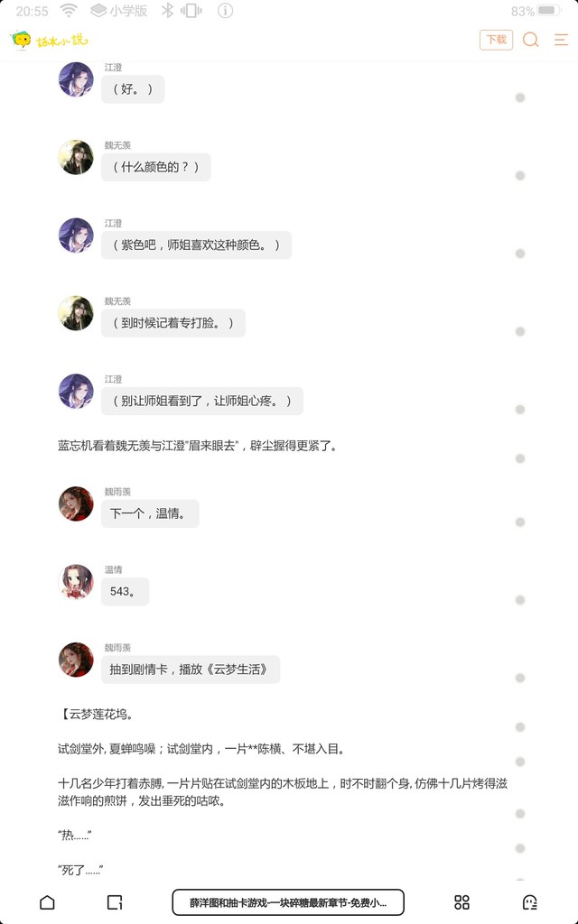Image resolution: width=578 pixels, height=924 pixels.
Task: Tap the 紫色吧 speech bubble
Action: point(196,245)
